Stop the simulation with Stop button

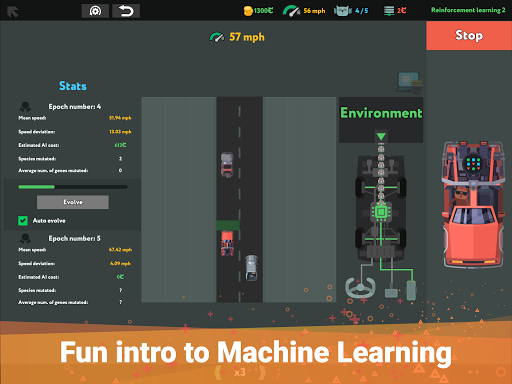click(469, 35)
